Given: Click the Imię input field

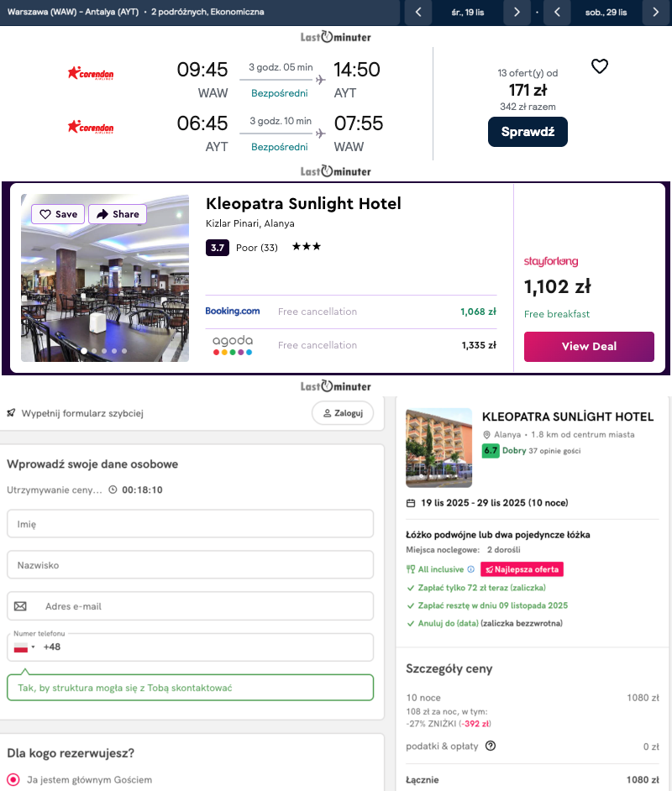Looking at the screenshot, I should click(x=190, y=524).
